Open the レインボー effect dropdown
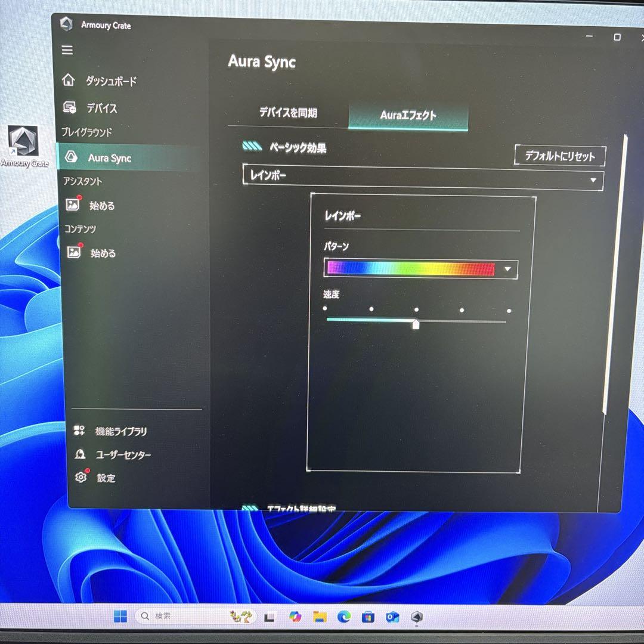Image resolution: width=644 pixels, height=644 pixels. [x=423, y=178]
